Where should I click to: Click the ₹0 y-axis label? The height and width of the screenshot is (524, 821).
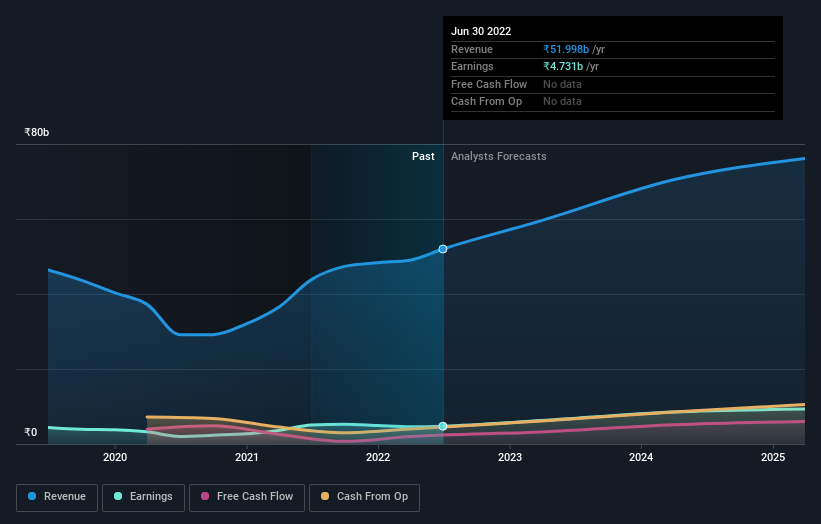click(x=31, y=432)
